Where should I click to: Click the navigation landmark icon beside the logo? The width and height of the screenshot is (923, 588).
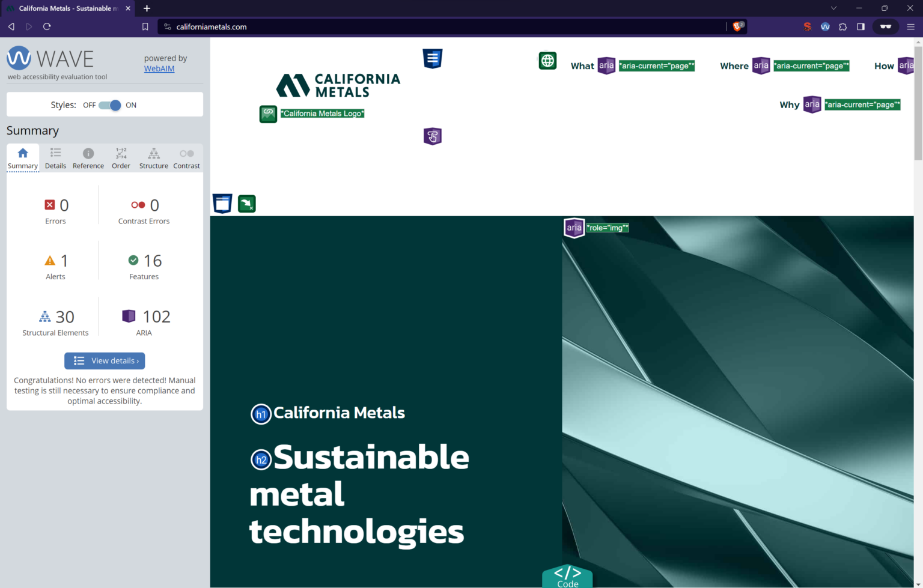point(433,58)
